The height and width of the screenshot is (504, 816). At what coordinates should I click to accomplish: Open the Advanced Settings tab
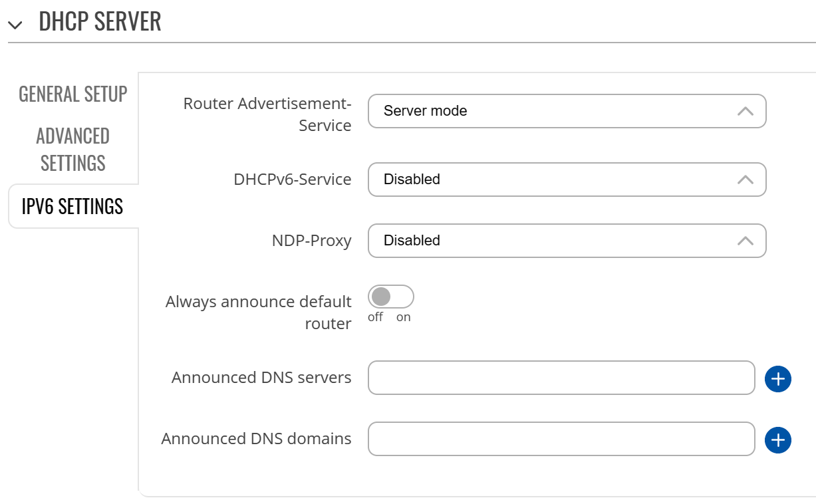tap(72, 149)
